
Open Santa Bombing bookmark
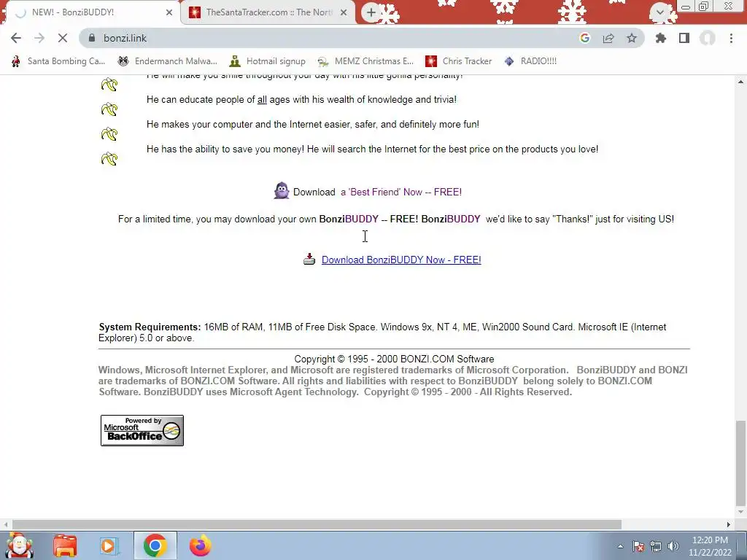tap(58, 61)
